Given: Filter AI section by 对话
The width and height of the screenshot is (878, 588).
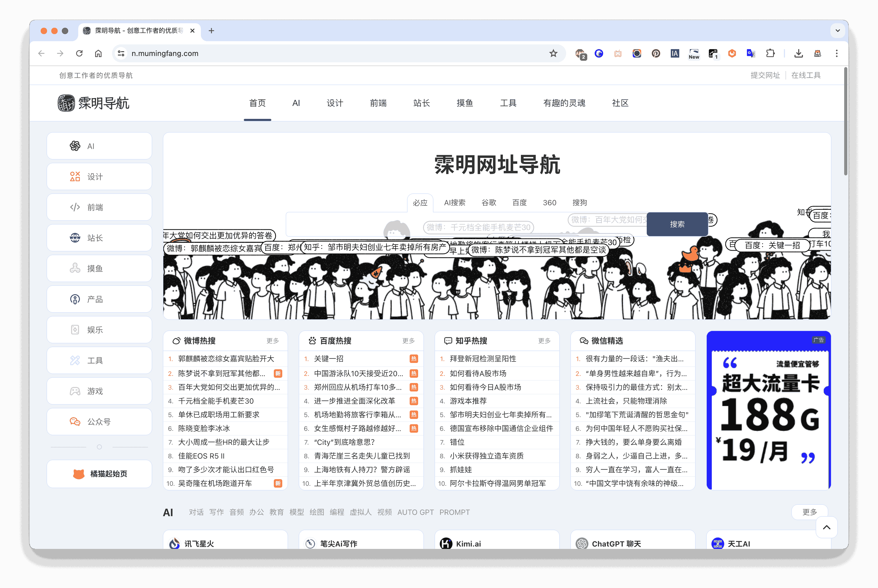Looking at the screenshot, I should coord(196,512).
